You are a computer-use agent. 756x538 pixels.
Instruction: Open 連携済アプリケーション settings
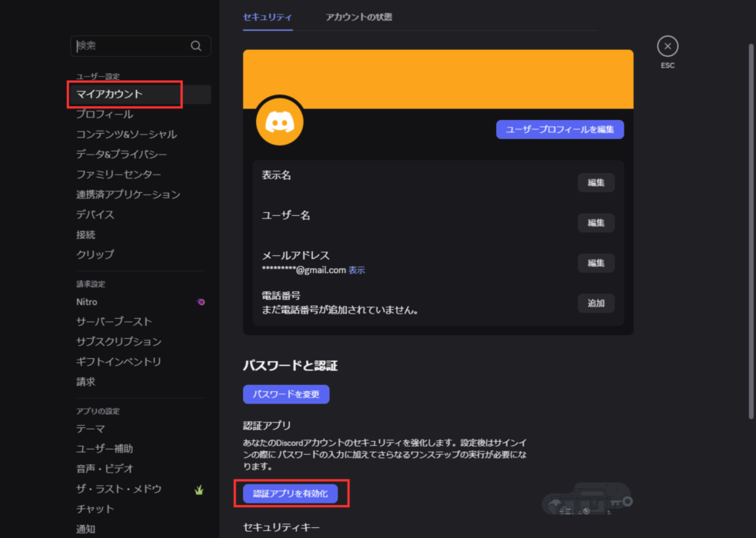pos(128,194)
